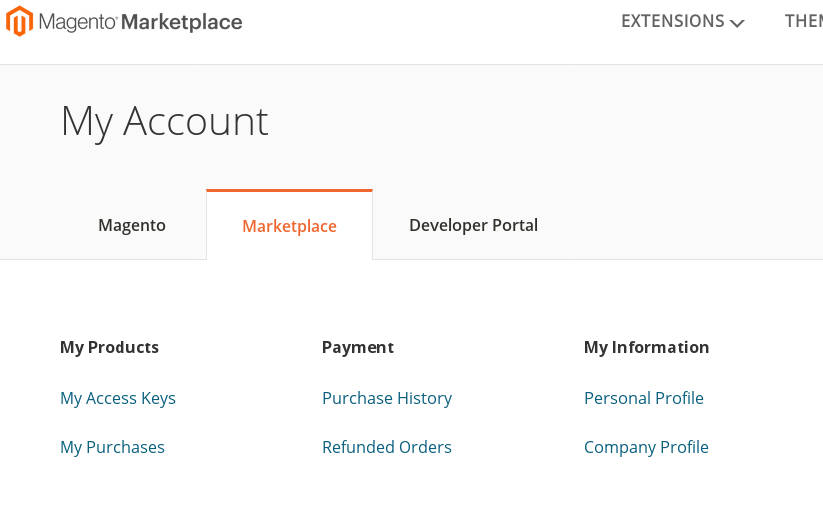The height and width of the screenshot is (505, 823).
Task: Click the My Products section heading
Action: click(x=109, y=348)
